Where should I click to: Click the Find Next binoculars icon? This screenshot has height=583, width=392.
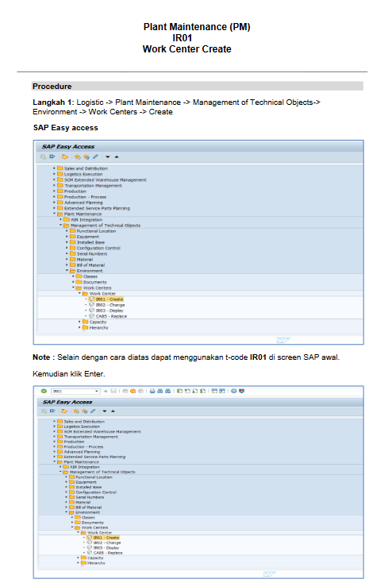[168, 391]
